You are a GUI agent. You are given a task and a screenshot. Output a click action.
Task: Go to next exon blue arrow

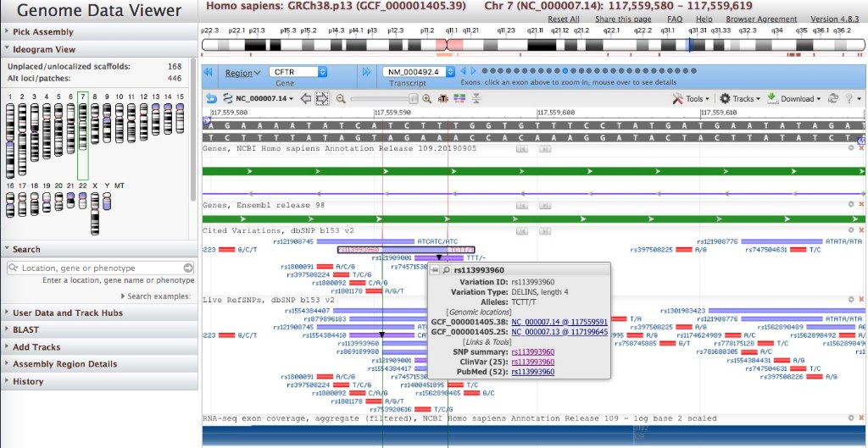[473, 71]
